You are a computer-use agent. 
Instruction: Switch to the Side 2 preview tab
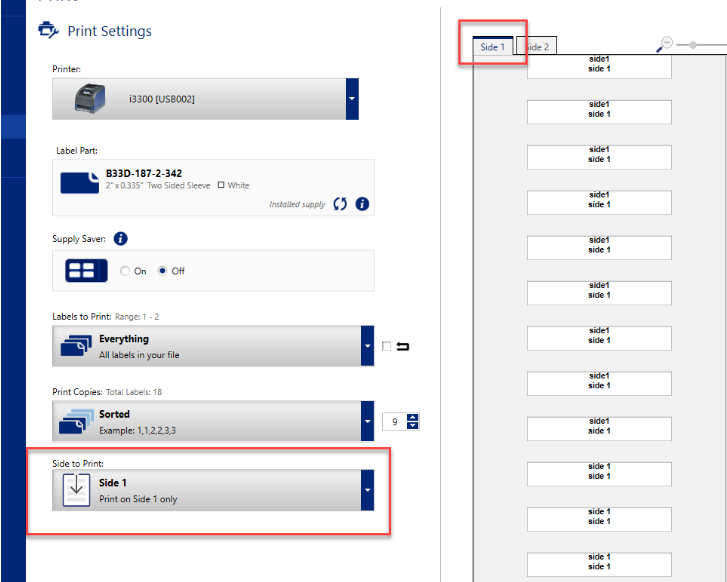coord(537,47)
